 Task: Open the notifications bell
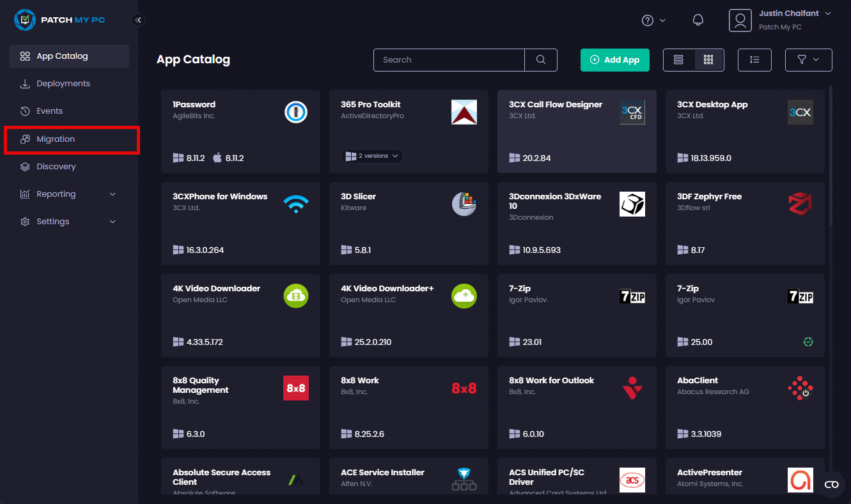point(698,20)
